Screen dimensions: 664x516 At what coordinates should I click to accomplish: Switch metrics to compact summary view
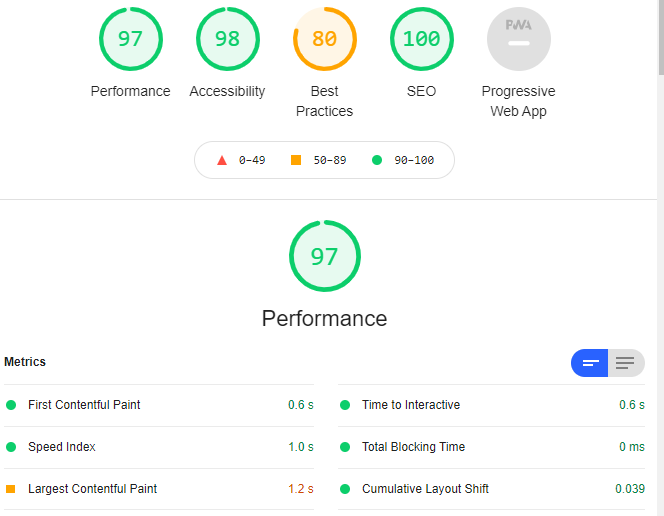(x=589, y=363)
